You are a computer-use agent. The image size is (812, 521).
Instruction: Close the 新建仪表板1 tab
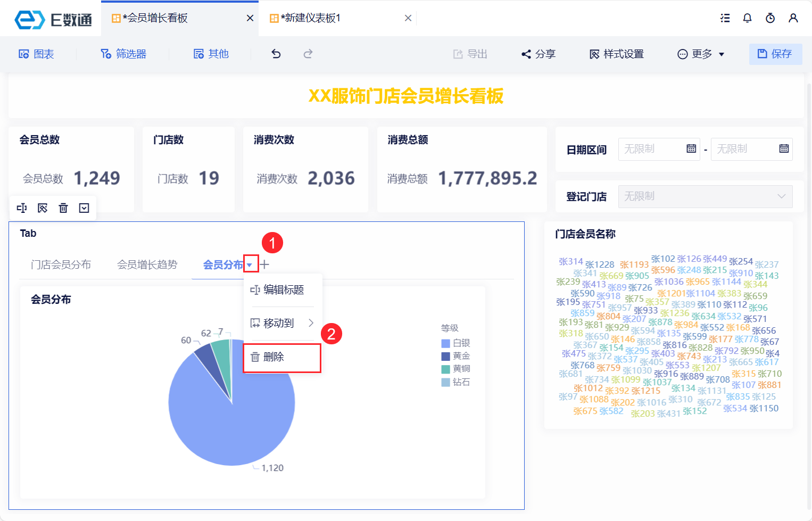(408, 18)
